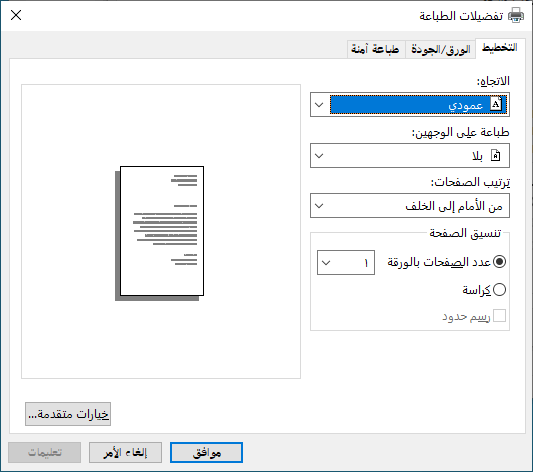Viewport: 533px width, 472px height.
Task: Switch to the طباعة آمنة tab
Action: 376,50
